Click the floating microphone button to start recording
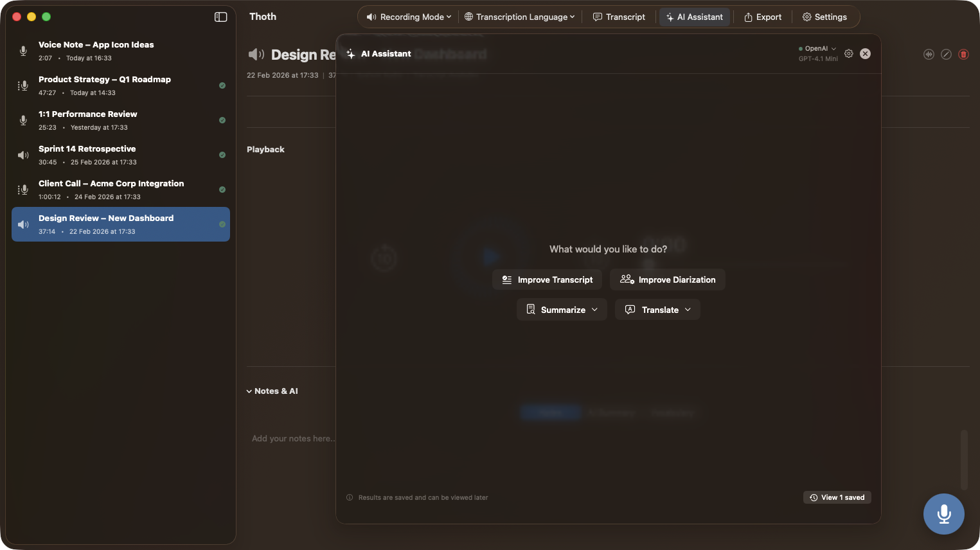Screen dimensions: 980x550 (943, 513)
